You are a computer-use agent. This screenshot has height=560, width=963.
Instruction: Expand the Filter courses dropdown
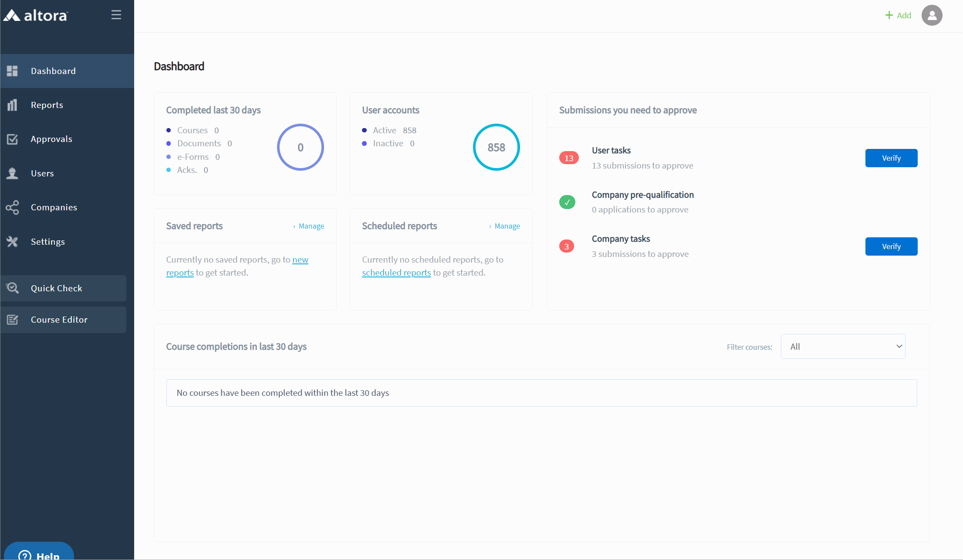[843, 347]
